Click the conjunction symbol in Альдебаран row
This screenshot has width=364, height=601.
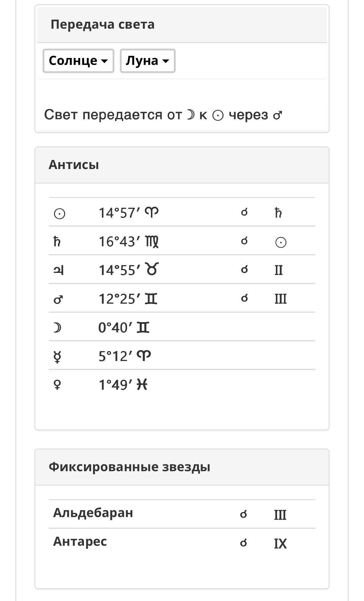(244, 514)
